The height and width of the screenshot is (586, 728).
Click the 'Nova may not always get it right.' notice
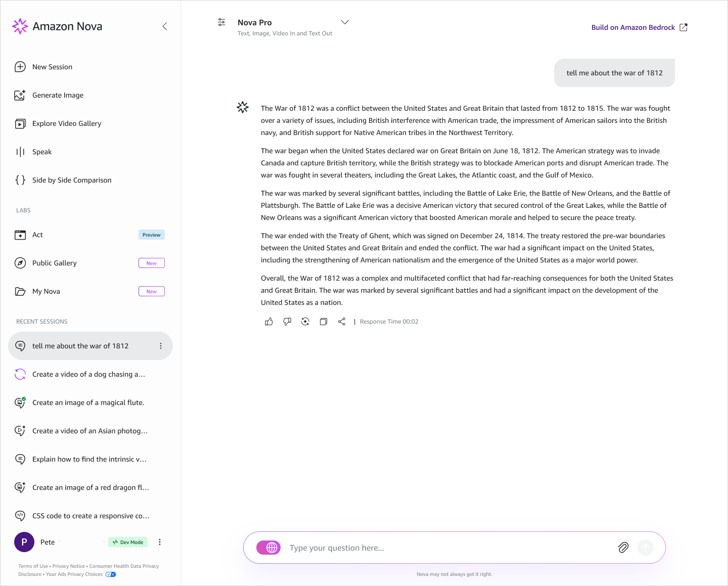454,574
